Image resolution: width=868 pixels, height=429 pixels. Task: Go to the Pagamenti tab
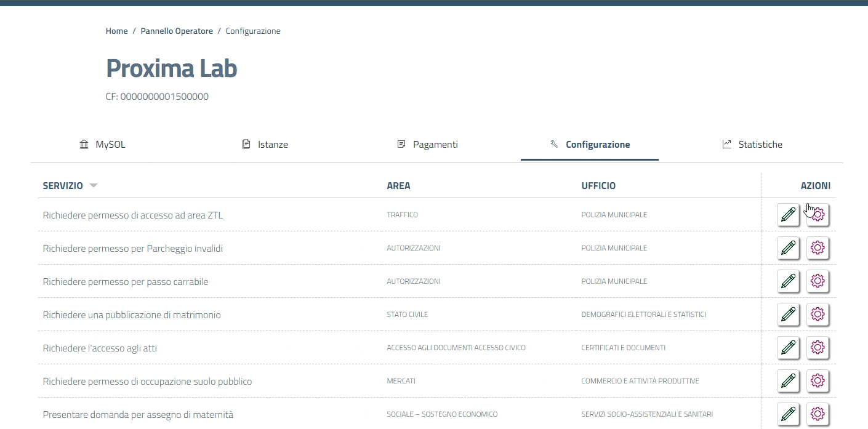click(427, 145)
